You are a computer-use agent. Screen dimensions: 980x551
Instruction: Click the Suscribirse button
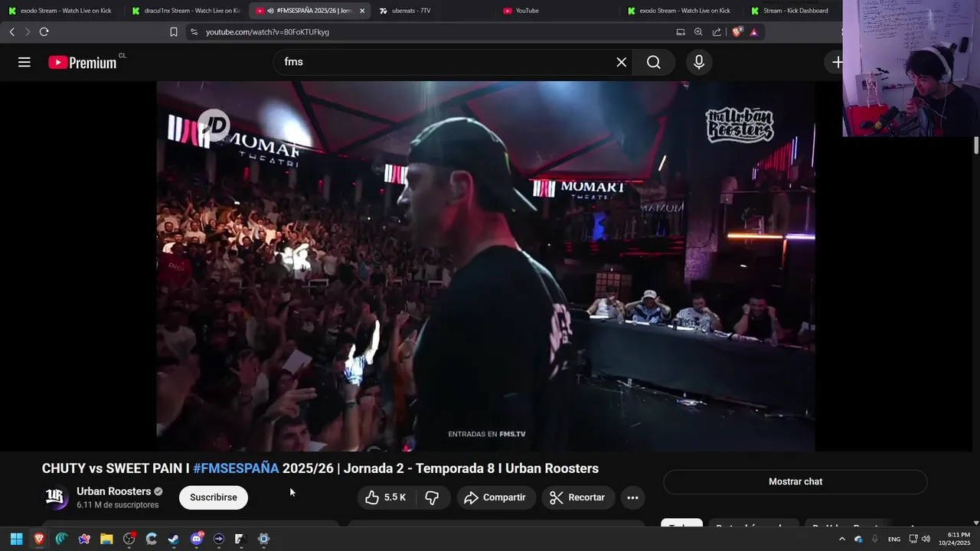click(214, 497)
